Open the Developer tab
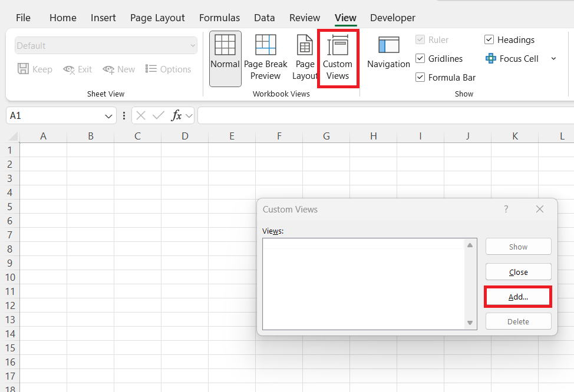Screen dimensions: 574x392 [392, 18]
